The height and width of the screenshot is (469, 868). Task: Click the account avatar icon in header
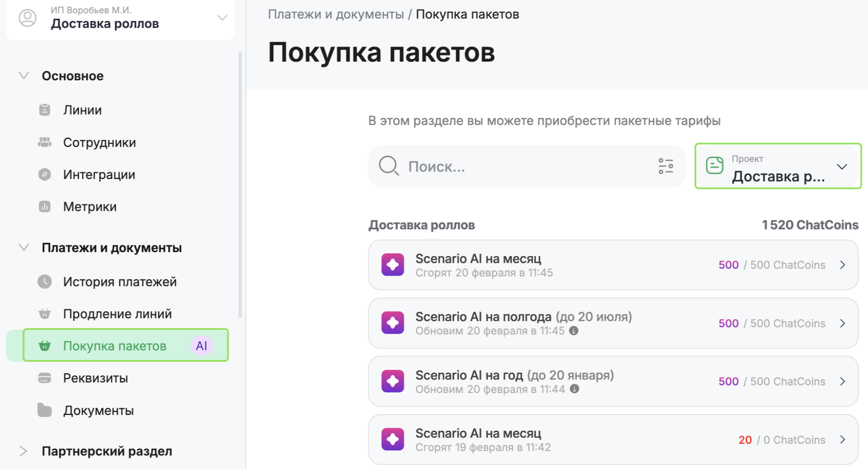[27, 18]
